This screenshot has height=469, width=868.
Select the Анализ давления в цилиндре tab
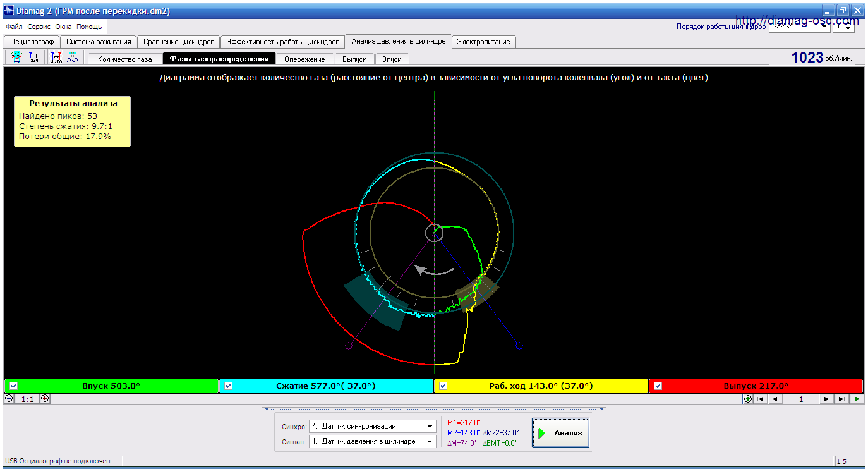click(x=399, y=41)
